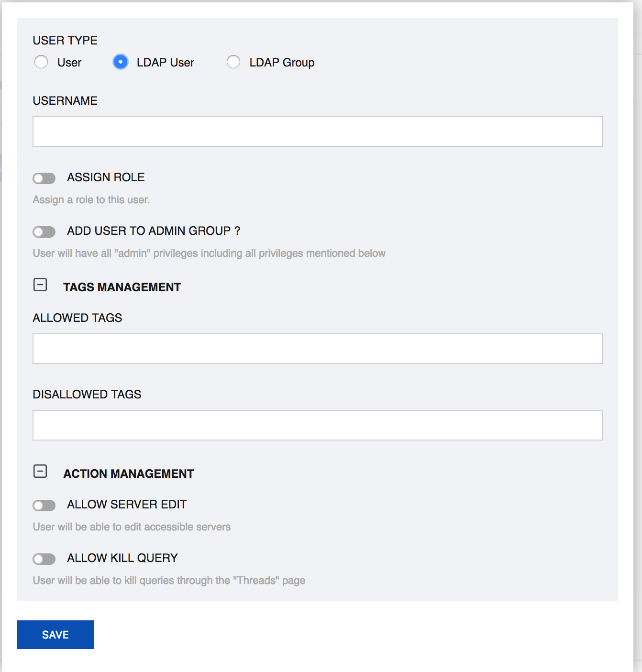Click the "ALLOW KILL QUERY" label text

[x=122, y=558]
